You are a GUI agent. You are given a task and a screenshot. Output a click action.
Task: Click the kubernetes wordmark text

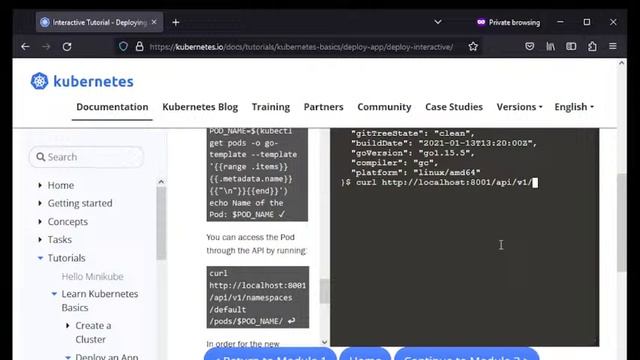[93, 81]
